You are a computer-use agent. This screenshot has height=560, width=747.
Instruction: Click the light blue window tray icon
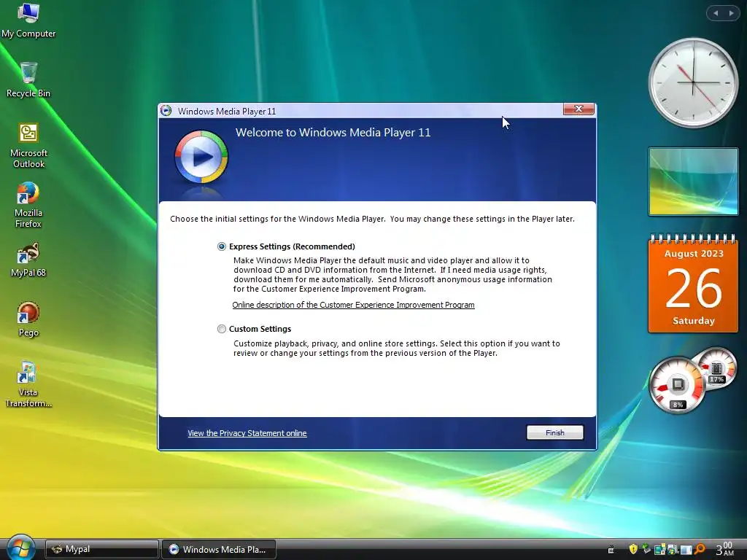(x=686, y=550)
